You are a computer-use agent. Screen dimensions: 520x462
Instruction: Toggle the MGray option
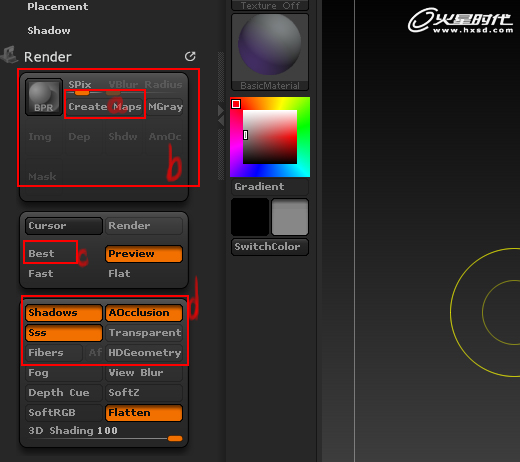(x=165, y=107)
